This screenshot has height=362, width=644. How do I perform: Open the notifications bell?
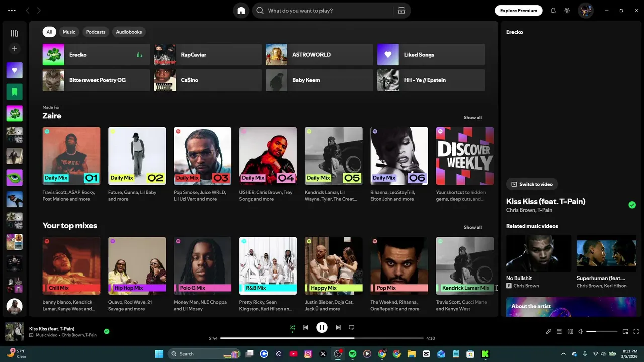553,10
